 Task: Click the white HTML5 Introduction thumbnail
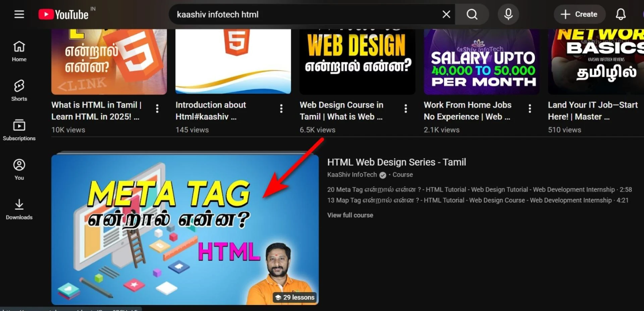click(x=233, y=62)
